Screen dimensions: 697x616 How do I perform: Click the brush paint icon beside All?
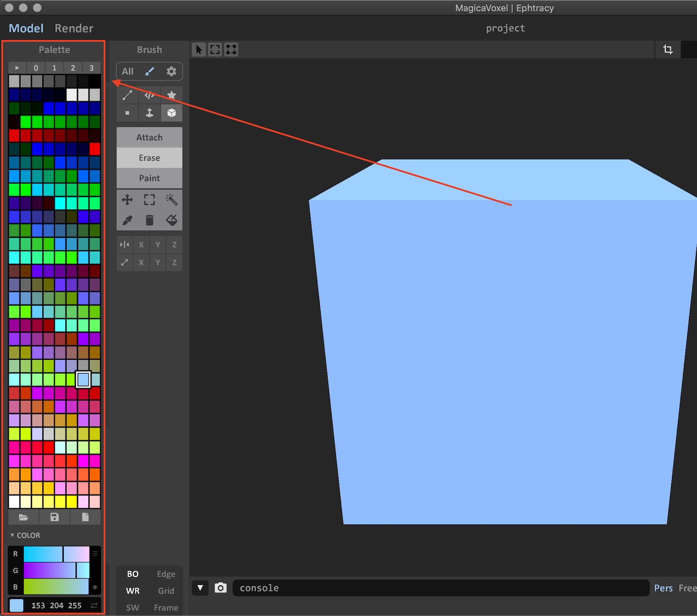[149, 71]
